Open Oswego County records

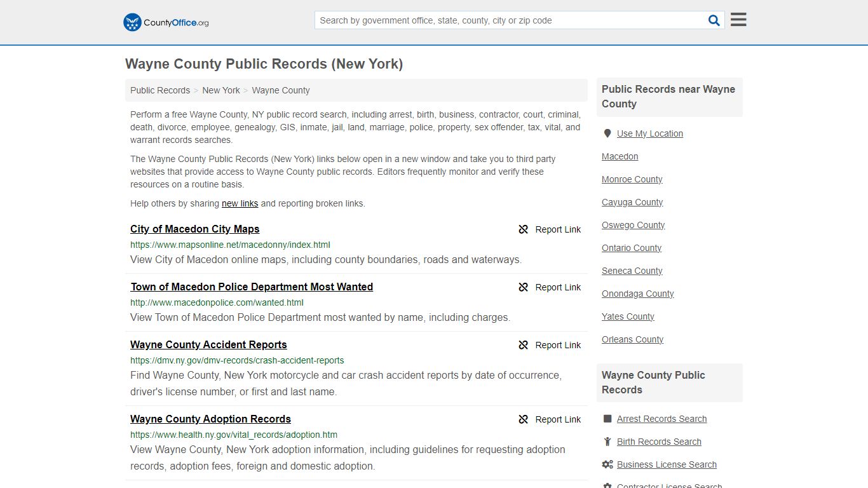click(x=634, y=225)
